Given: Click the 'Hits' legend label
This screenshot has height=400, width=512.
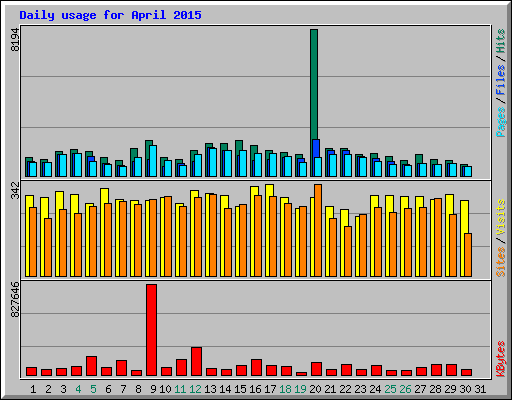Looking at the screenshot, I should 501,41.
